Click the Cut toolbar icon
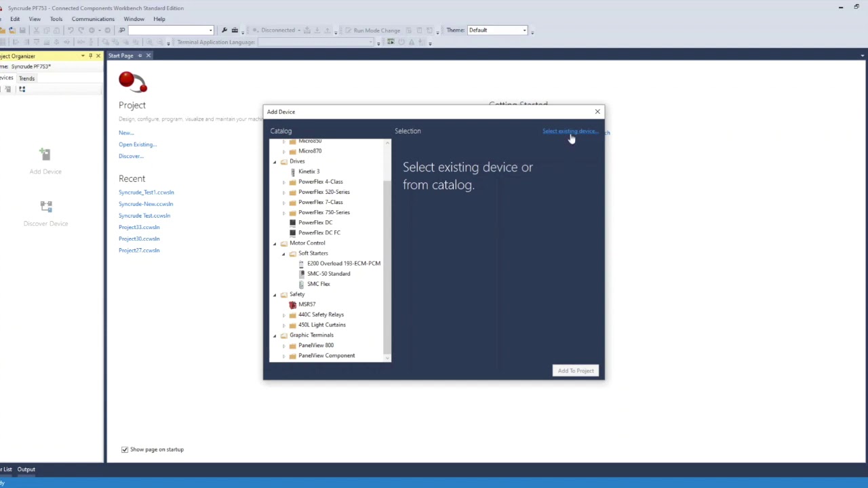The height and width of the screenshot is (488, 868). (37, 30)
